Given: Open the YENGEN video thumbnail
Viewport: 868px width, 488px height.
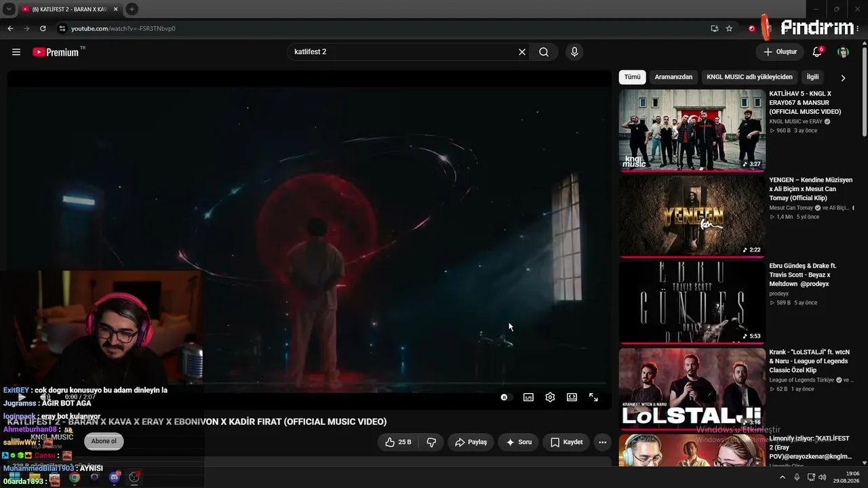Looking at the screenshot, I should (692, 216).
